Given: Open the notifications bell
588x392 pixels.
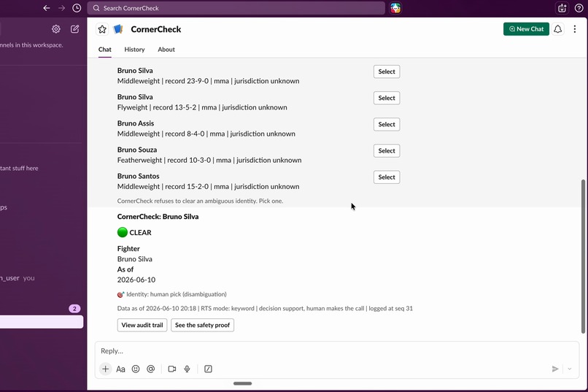Looking at the screenshot, I should point(557,29).
